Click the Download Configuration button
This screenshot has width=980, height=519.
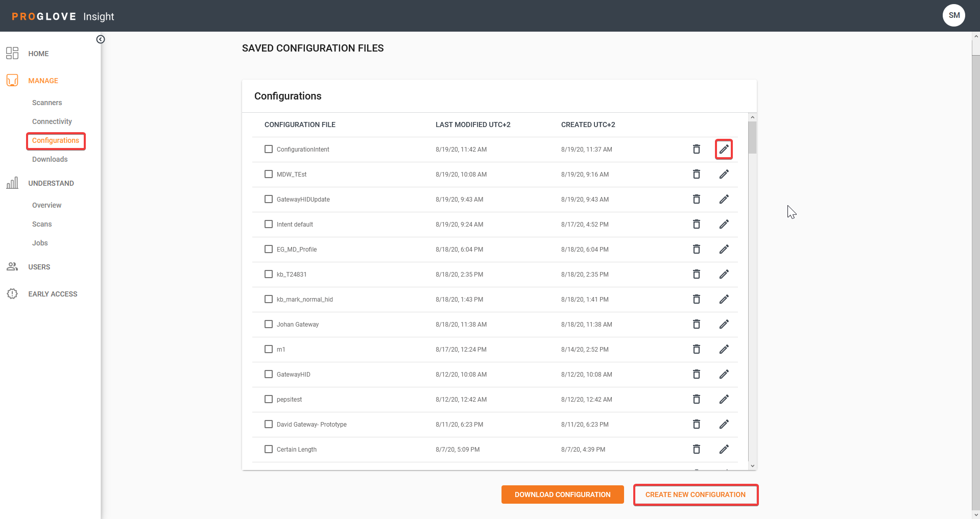click(562, 494)
